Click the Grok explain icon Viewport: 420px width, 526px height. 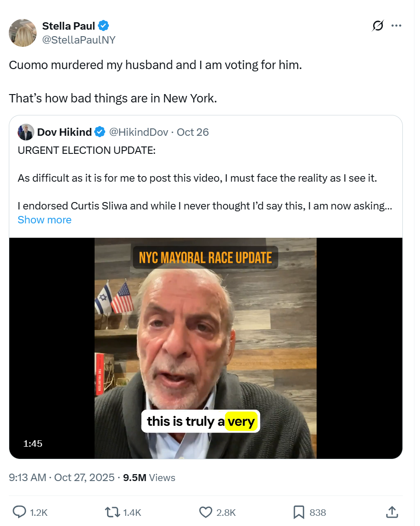[378, 26]
